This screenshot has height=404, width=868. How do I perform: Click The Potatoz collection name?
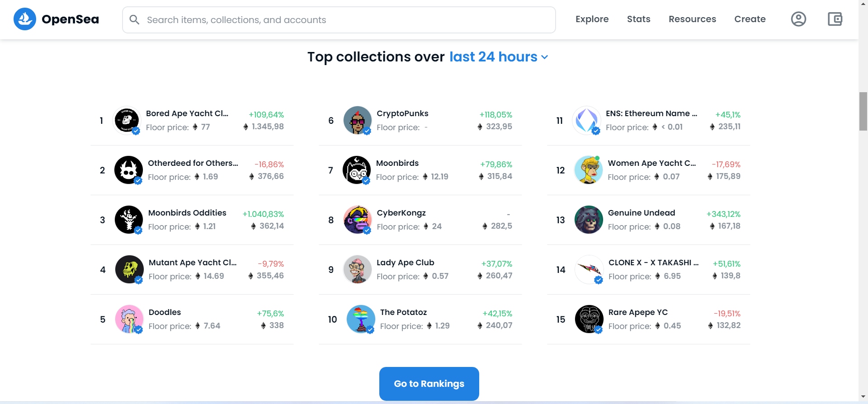coord(403,312)
